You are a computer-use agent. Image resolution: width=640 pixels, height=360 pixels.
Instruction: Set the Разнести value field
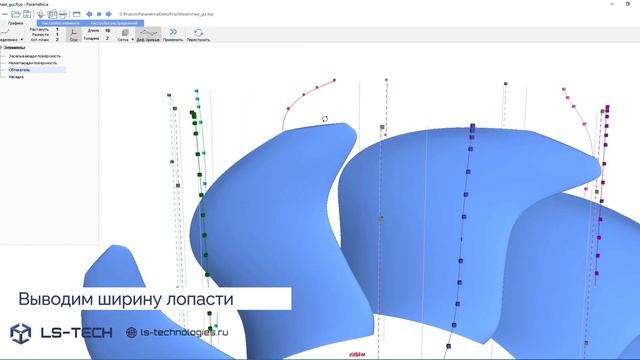point(57,35)
